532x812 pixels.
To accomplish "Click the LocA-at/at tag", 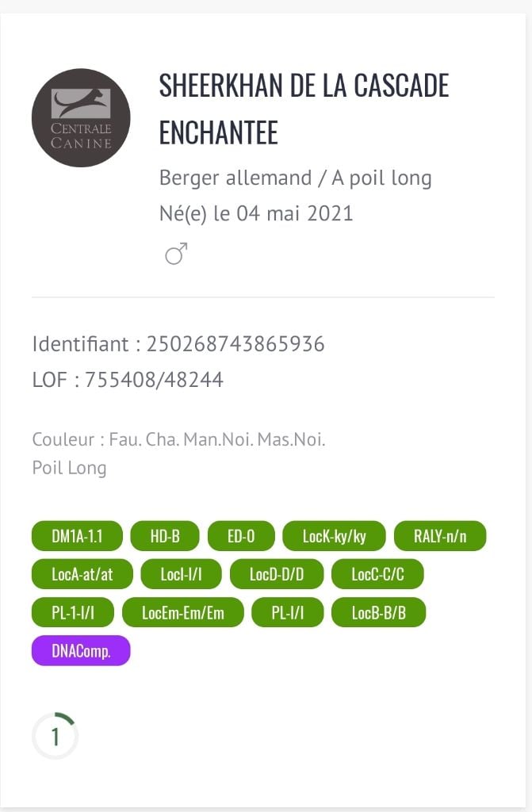I will pyautogui.click(x=82, y=574).
